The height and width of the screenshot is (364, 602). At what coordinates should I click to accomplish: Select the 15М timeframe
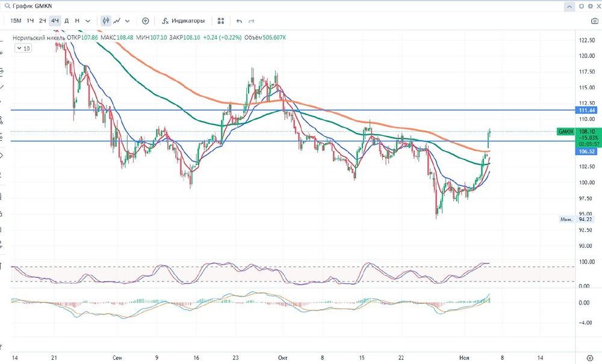pos(16,20)
